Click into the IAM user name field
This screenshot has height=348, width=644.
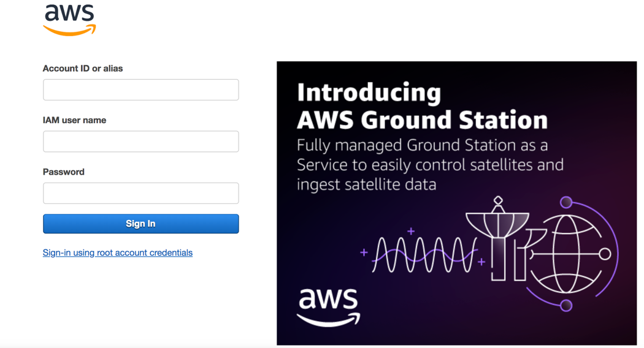[140, 142]
